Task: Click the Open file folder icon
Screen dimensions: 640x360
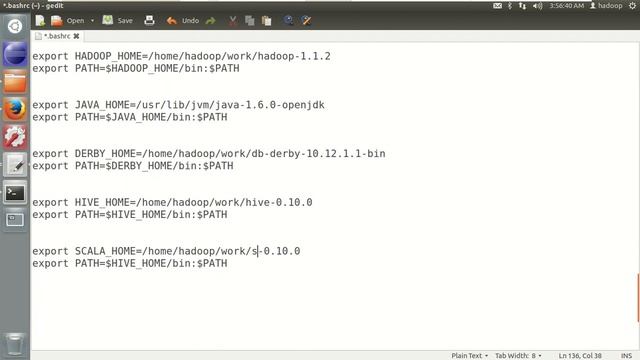Action: click(x=56, y=20)
